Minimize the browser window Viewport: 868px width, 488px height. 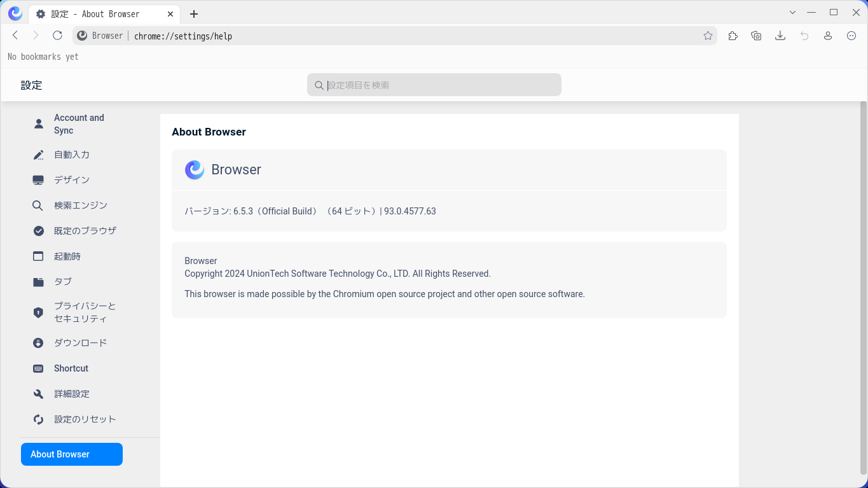click(x=811, y=12)
